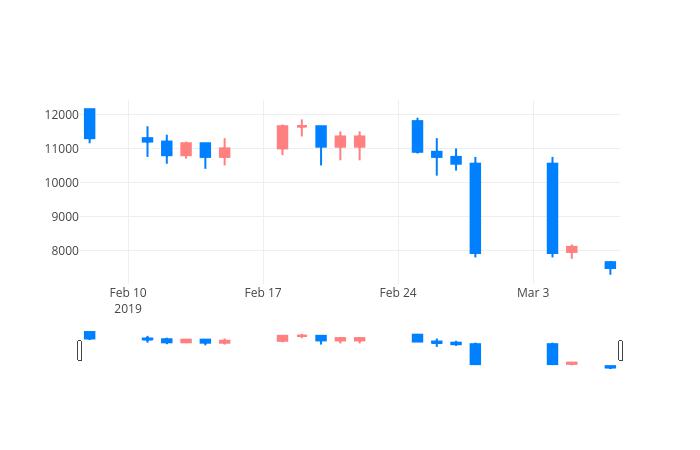700x450 pixels.
Task: Click the Feb 10 2019 axis label
Action: pos(128,300)
